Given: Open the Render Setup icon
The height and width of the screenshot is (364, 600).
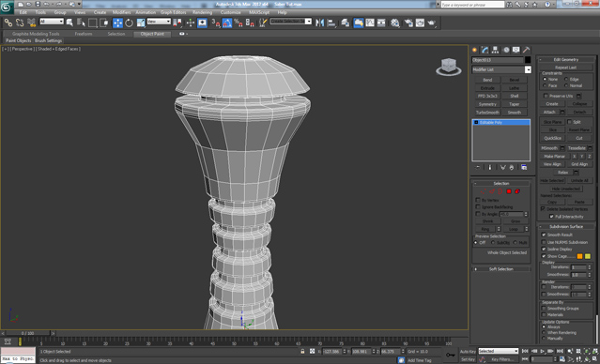Looking at the screenshot, I should pyautogui.click(x=408, y=23).
